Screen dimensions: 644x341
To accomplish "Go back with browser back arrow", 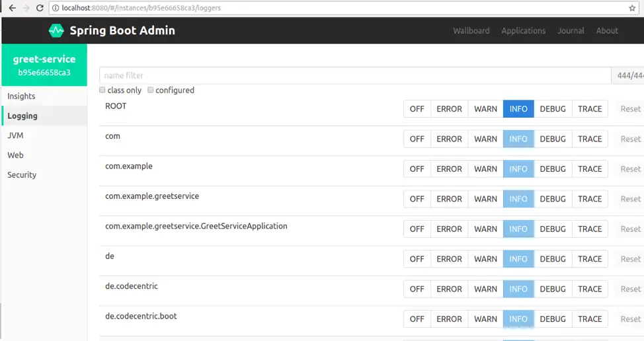I will [13, 8].
